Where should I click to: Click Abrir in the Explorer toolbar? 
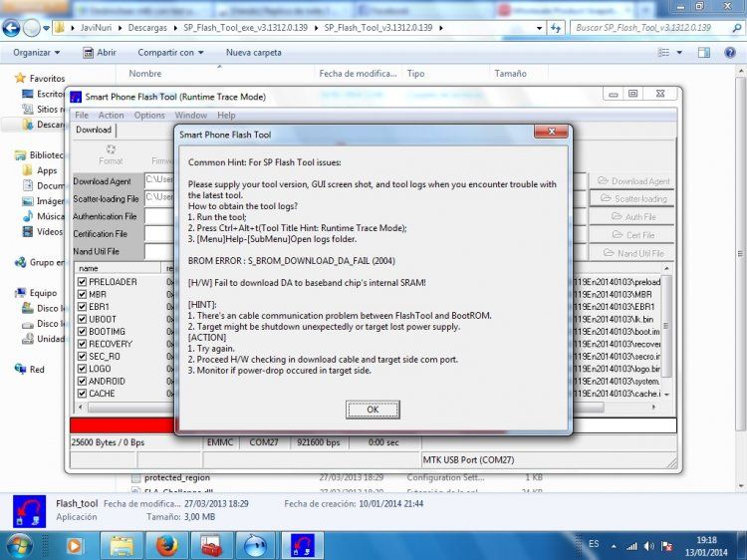[100, 53]
